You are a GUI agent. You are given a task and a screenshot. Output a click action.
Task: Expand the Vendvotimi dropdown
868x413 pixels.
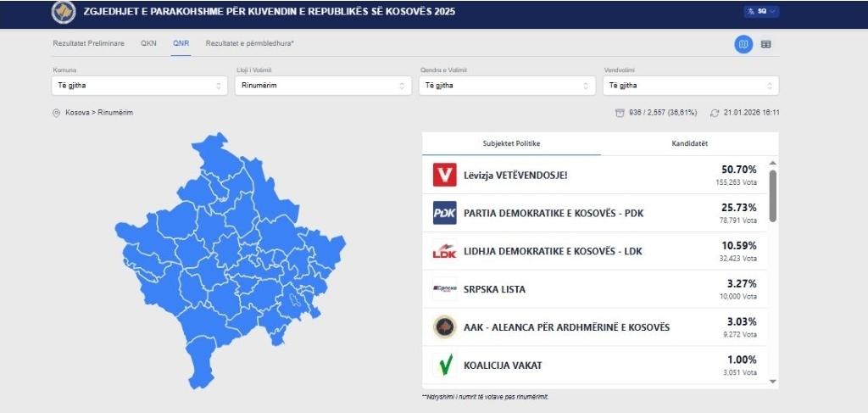(x=689, y=86)
